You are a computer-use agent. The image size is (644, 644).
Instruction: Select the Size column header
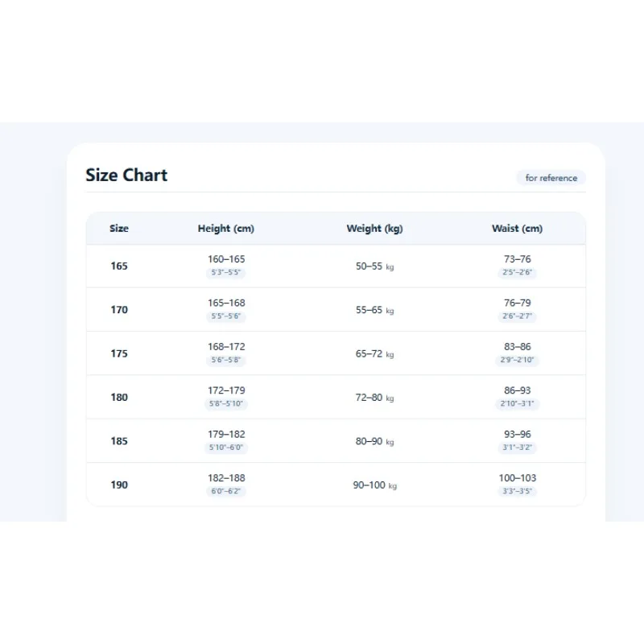point(119,229)
